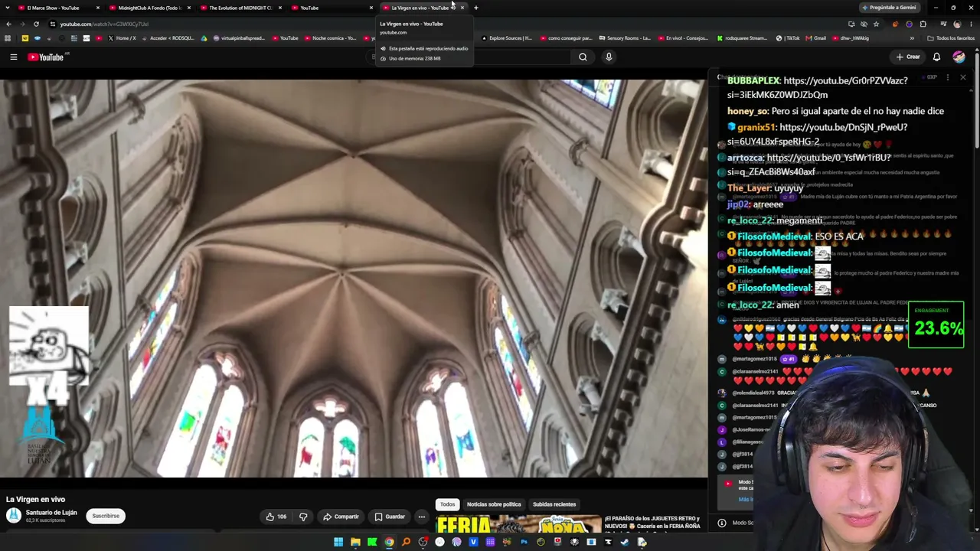980x551 pixels.
Task: Open Home / X bookmark
Action: coord(122,38)
